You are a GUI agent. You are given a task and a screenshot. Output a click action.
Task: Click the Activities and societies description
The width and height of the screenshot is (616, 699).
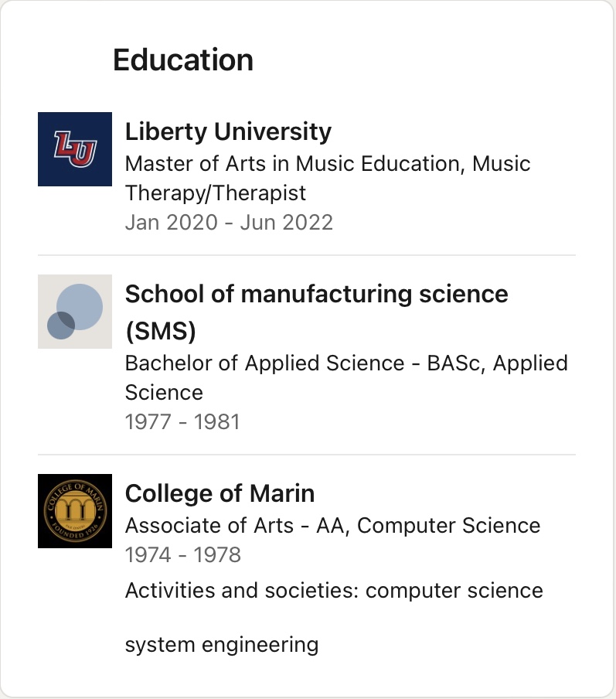pyautogui.click(x=334, y=591)
